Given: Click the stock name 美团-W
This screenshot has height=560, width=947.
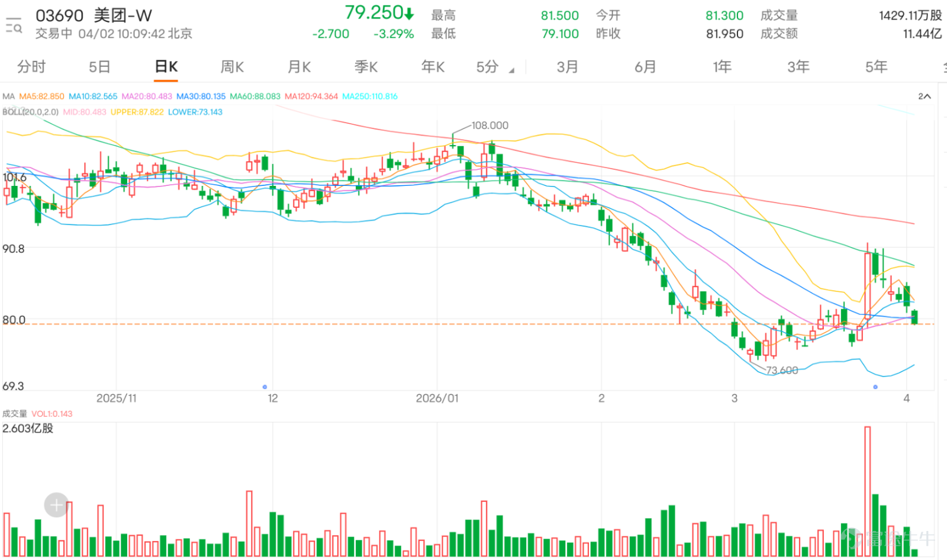Looking at the screenshot, I should (123, 15).
